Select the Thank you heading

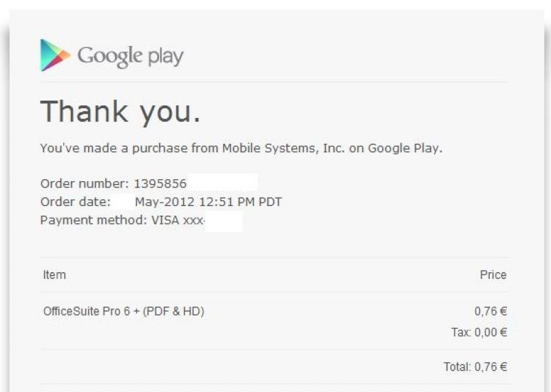[x=121, y=112]
